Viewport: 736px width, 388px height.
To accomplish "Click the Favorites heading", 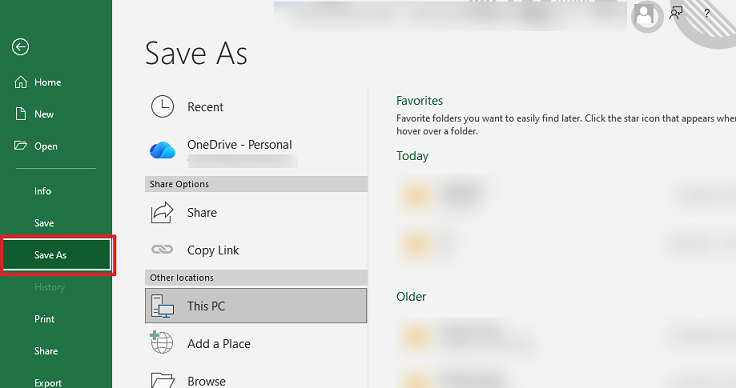I will 419,101.
